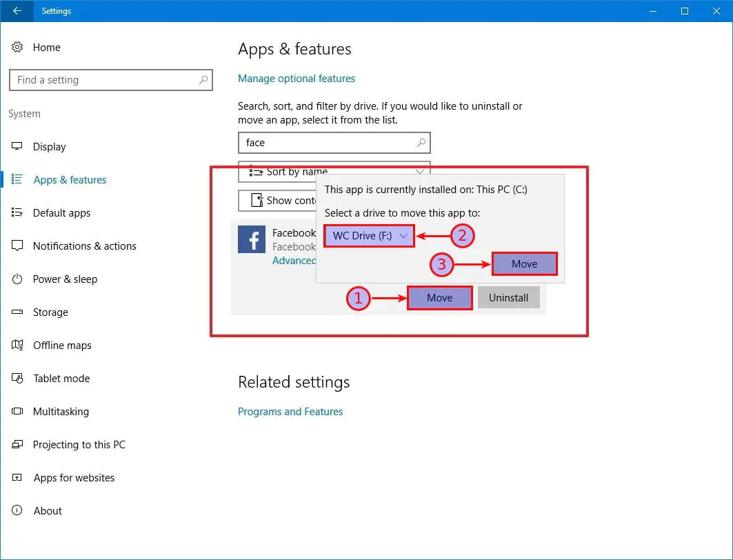The height and width of the screenshot is (560, 733).
Task: Open Programs and Features link
Action: pyautogui.click(x=290, y=412)
